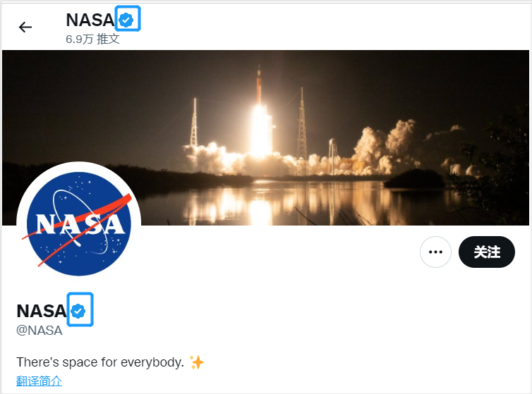Click the @NASA handle text

pyautogui.click(x=40, y=330)
